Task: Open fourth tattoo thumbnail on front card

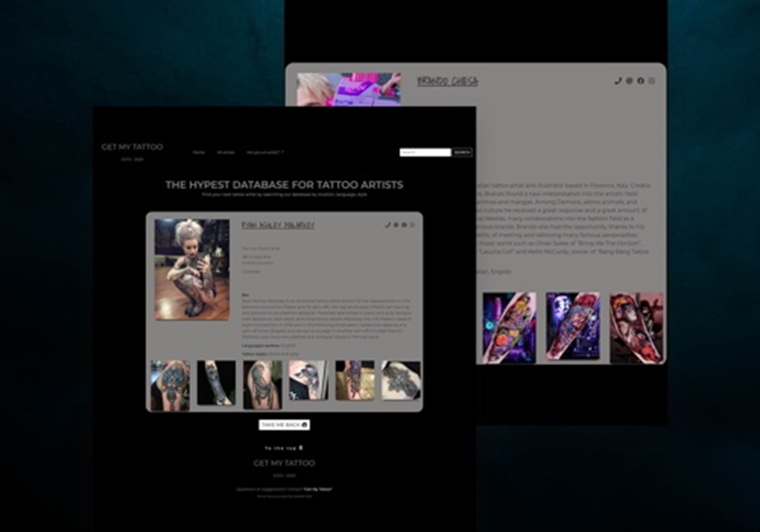Action: [308, 380]
